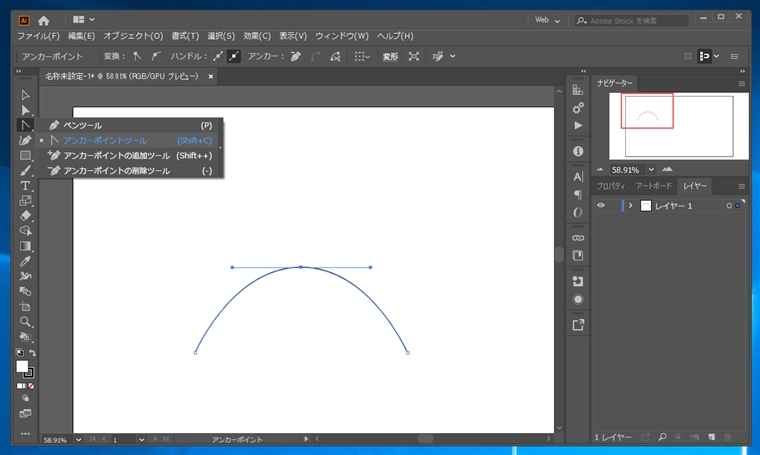Viewport: 760px width, 455px height.
Task: Click the Home icon
Action: pyautogui.click(x=44, y=20)
